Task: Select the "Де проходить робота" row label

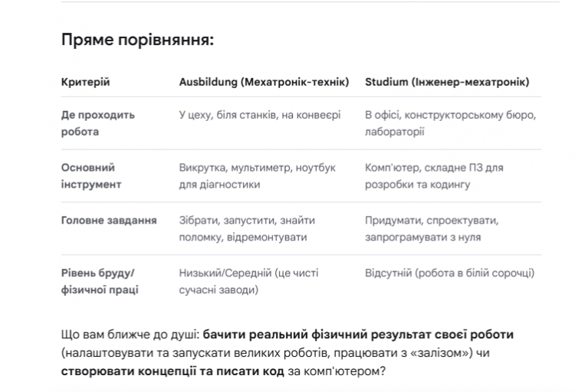Action: [x=98, y=123]
